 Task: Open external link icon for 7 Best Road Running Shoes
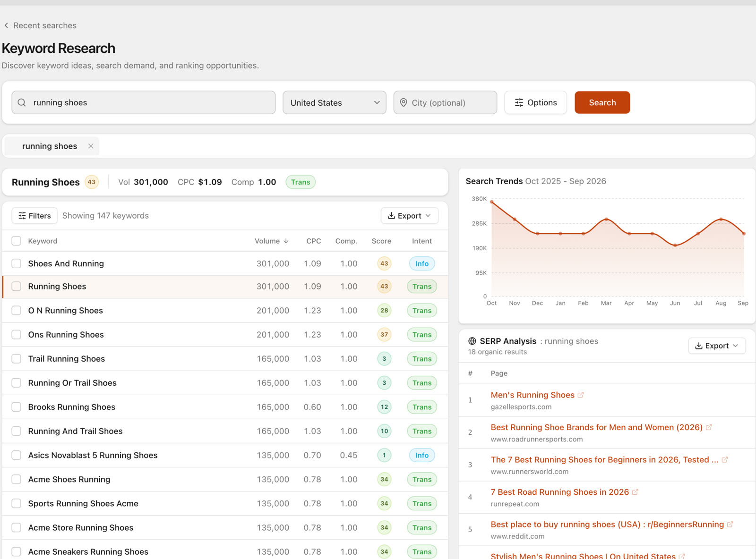pyautogui.click(x=635, y=492)
